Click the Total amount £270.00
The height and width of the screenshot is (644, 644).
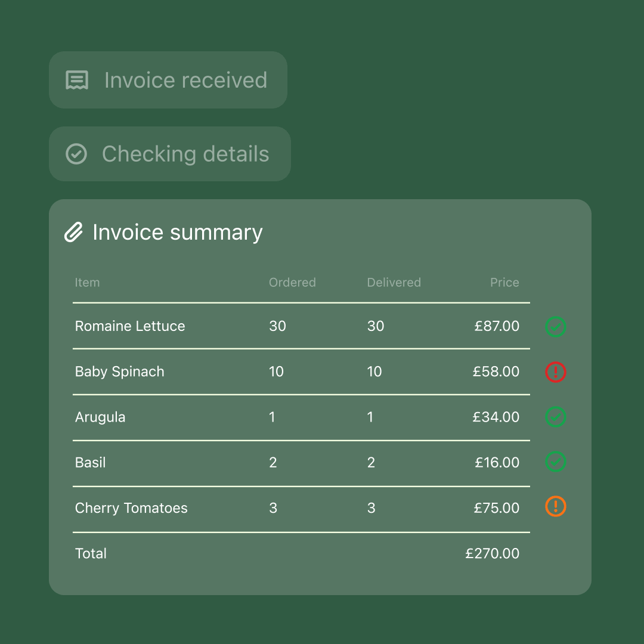492,553
